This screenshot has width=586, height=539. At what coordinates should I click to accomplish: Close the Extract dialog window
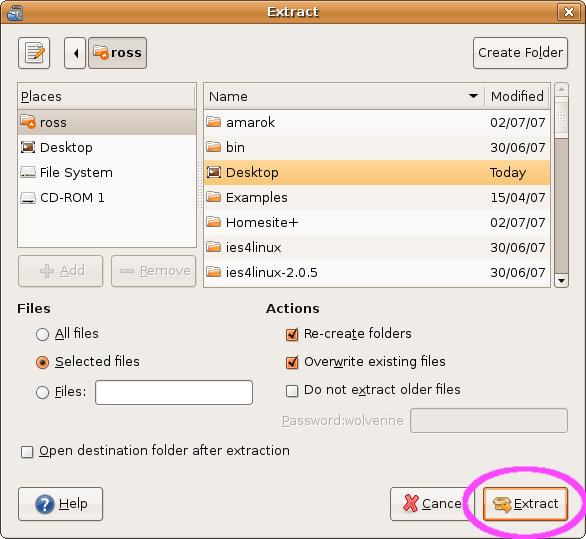tap(568, 12)
